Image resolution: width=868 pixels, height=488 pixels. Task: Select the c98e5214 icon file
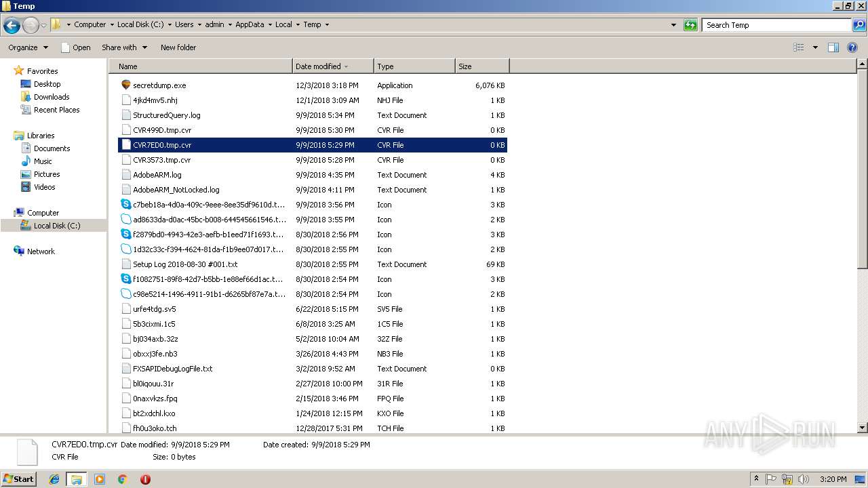[125, 294]
